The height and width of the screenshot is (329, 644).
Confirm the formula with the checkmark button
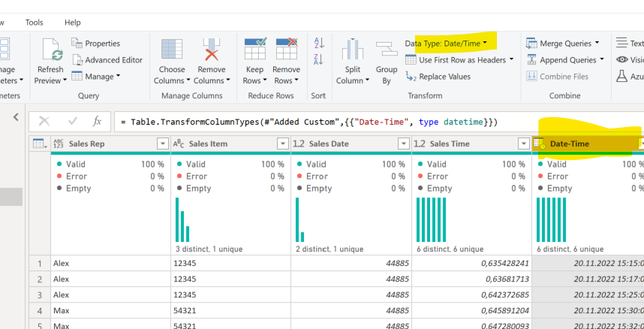click(x=73, y=121)
